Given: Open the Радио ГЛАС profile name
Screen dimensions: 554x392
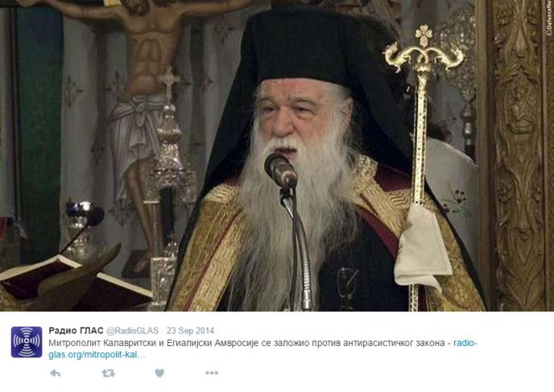Looking at the screenshot, I should click(76, 331).
